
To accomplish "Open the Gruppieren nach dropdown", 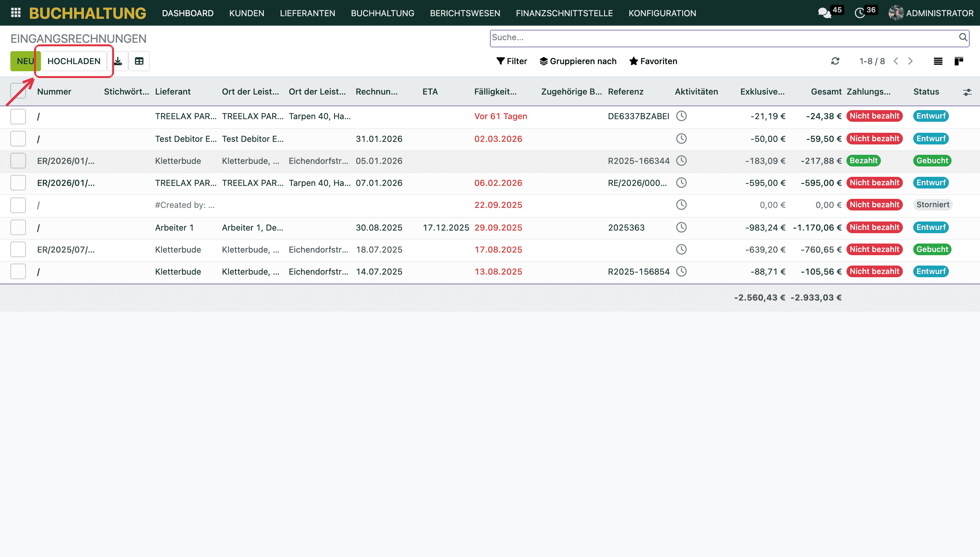I will tap(578, 61).
